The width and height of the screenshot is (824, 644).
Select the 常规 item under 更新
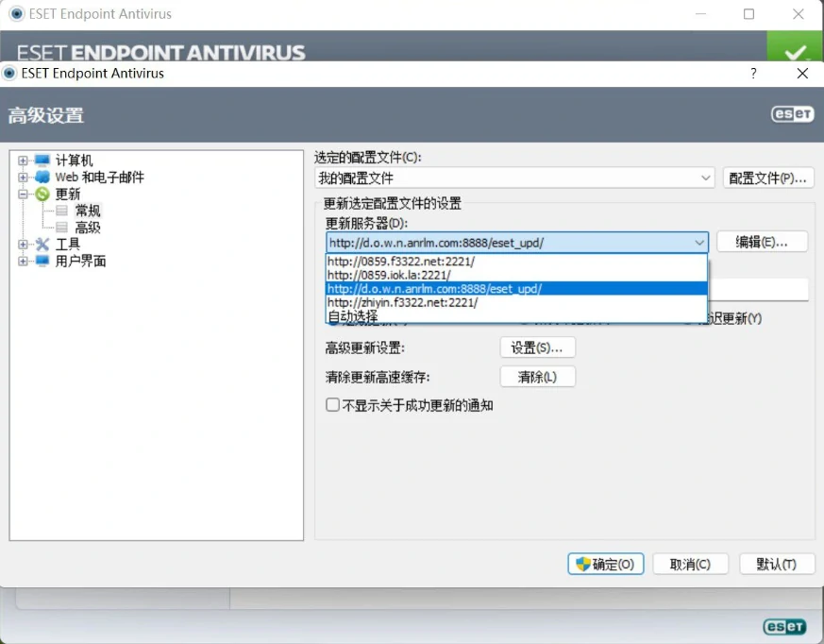coord(88,211)
